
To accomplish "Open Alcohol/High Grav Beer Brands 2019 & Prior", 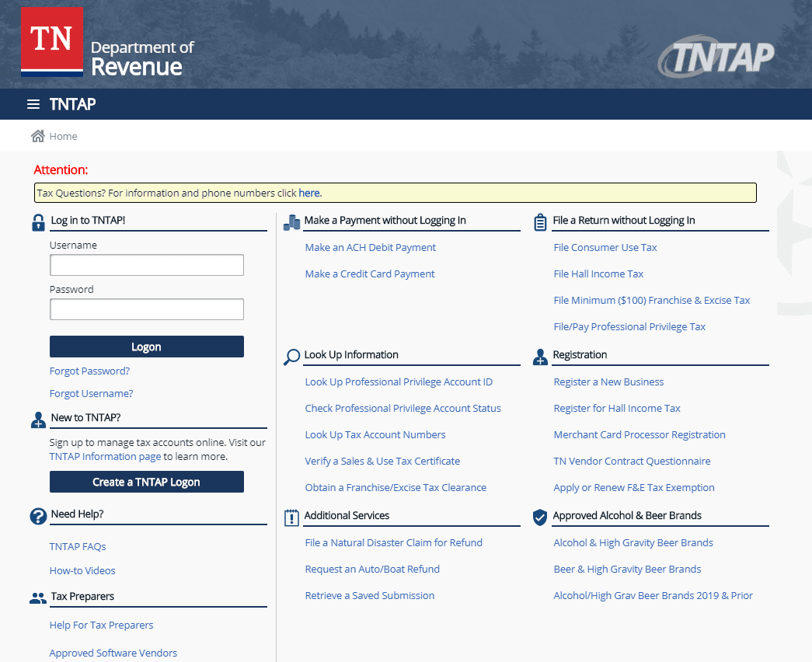I will 653,595.
